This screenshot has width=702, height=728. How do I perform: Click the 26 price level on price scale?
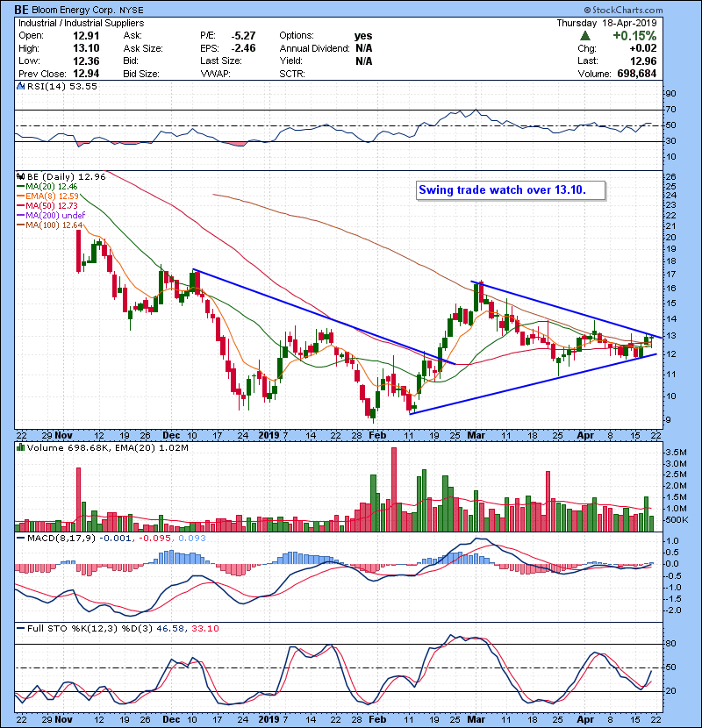tap(671, 177)
